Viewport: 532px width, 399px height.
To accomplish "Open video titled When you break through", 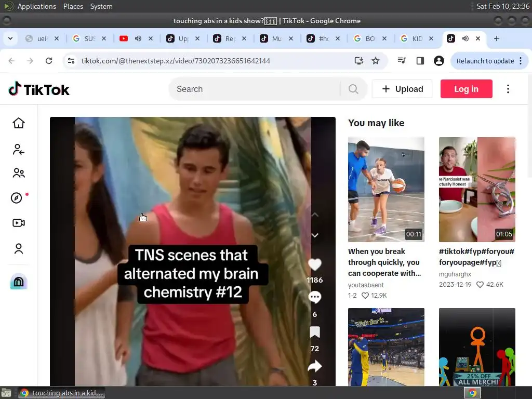I will pyautogui.click(x=384, y=262).
